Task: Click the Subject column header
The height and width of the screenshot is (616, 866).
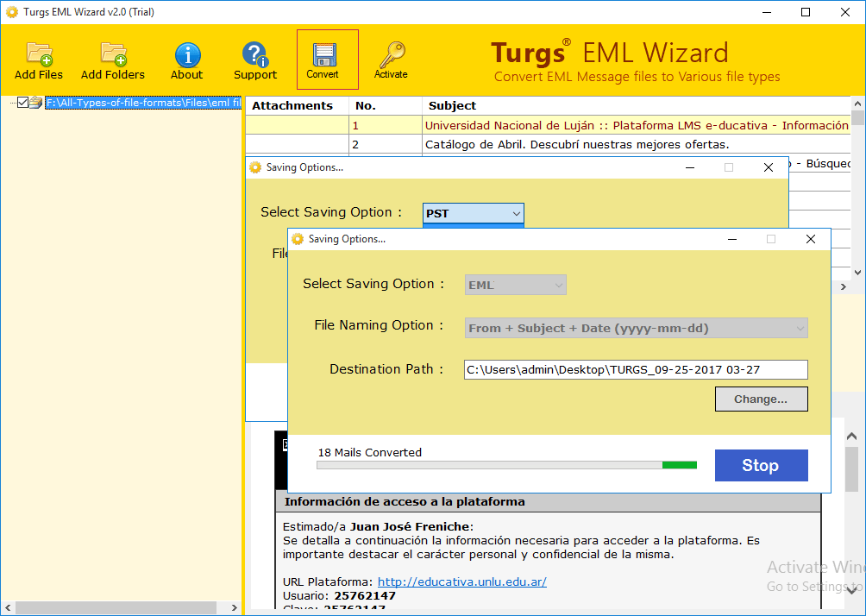Action: (637, 105)
